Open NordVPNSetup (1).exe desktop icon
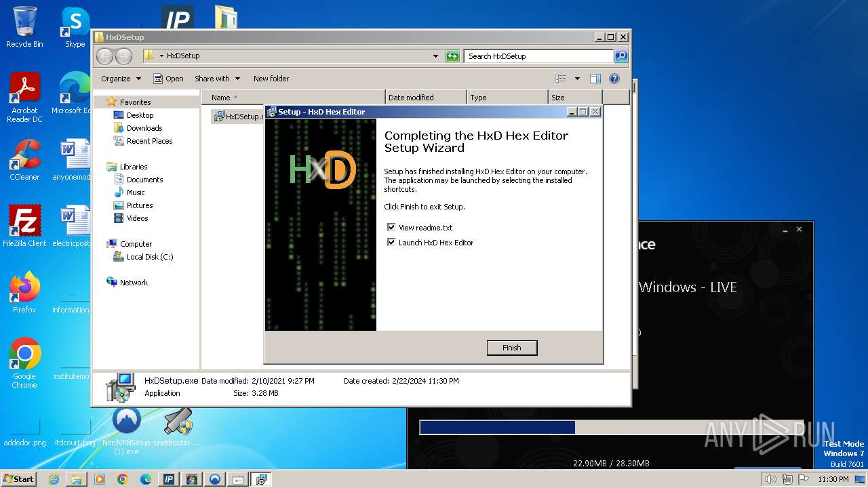Viewport: 868px width, 488px height. (x=126, y=431)
